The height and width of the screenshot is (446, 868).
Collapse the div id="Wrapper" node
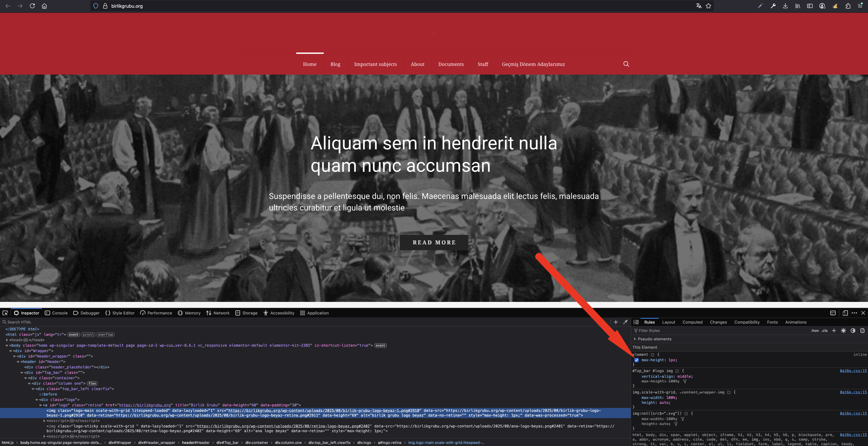(11, 351)
